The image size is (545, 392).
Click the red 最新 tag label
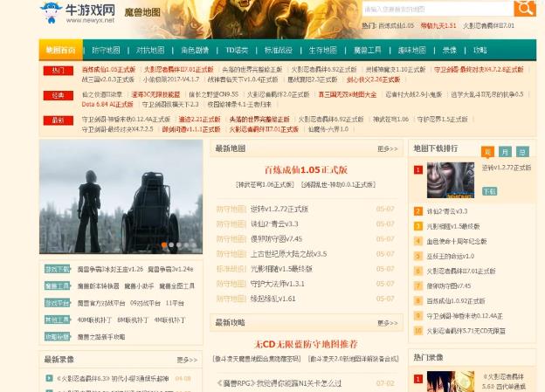click(x=58, y=120)
